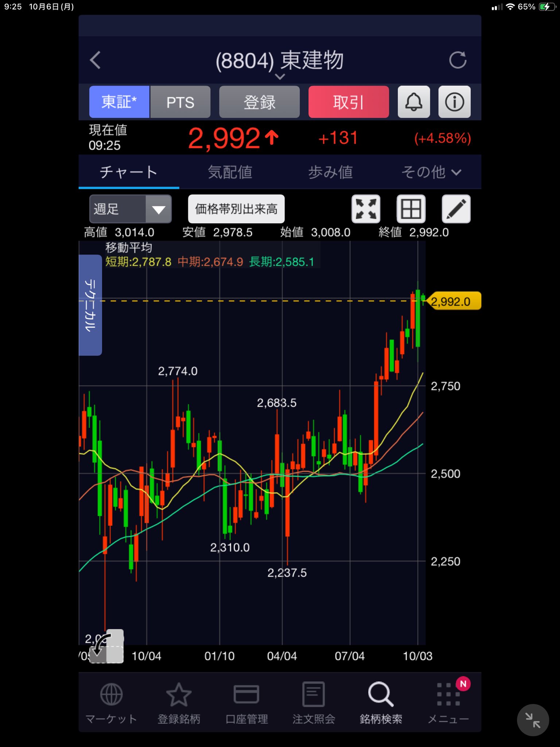The image size is (560, 747).
Task: Tap the +131 price change
Action: [338, 138]
